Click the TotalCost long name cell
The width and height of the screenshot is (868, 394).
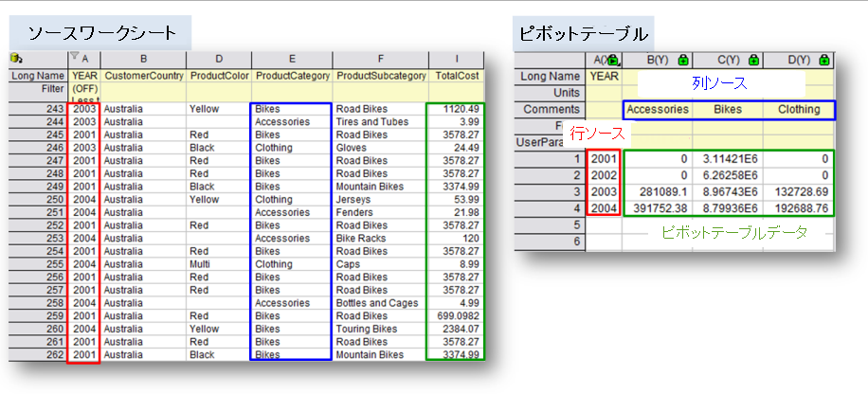pyautogui.click(x=456, y=75)
